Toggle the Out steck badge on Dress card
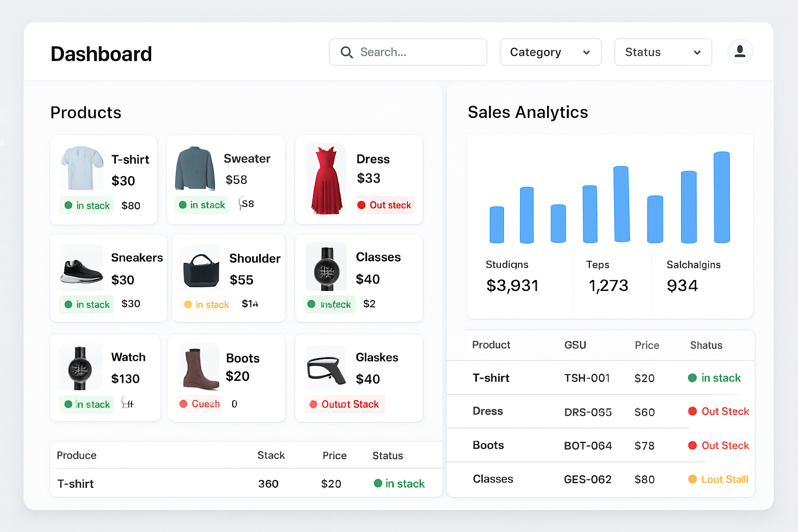The image size is (798, 532). 384,205
